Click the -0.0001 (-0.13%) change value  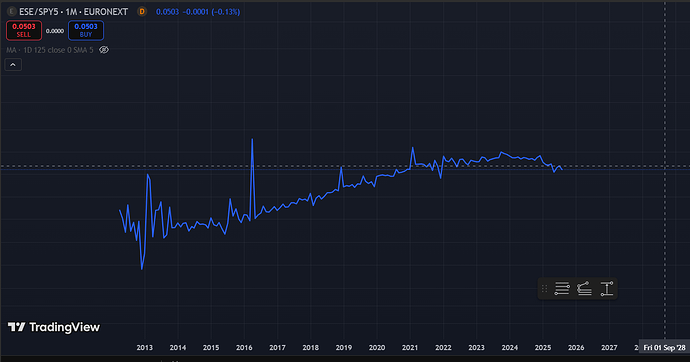pyautogui.click(x=212, y=12)
